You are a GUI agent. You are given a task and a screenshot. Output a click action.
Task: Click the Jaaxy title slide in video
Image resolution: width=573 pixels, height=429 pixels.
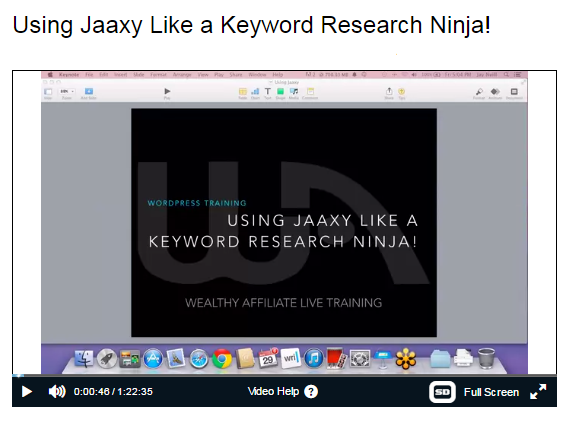(284, 223)
